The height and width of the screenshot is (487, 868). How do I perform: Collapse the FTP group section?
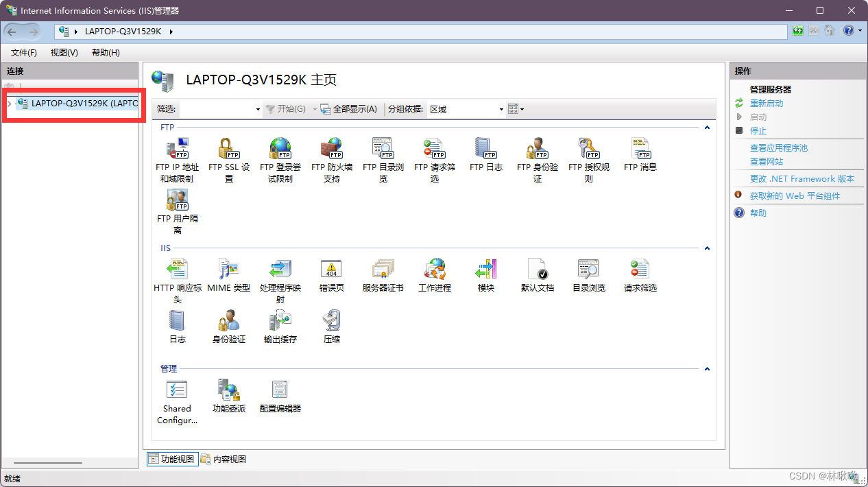(x=707, y=128)
